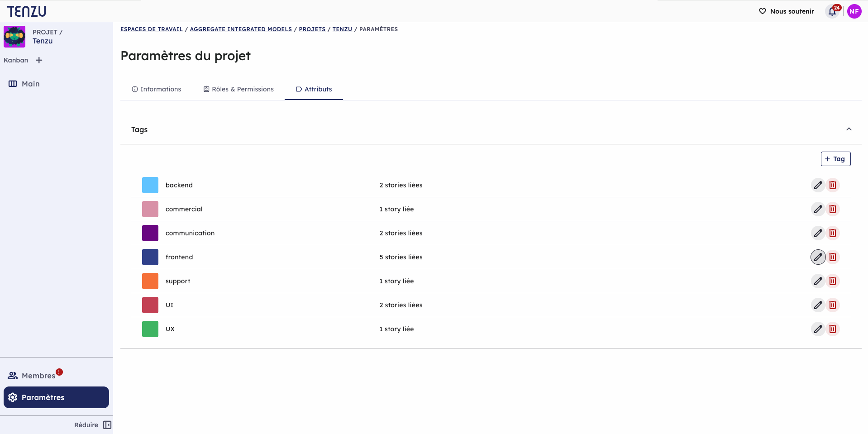Delete the commercial tag

(833, 209)
